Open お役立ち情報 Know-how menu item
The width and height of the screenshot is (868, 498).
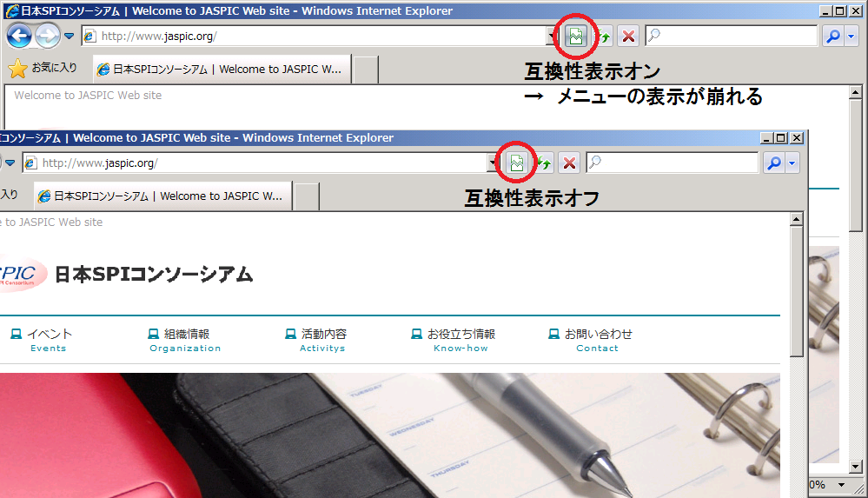454,340
